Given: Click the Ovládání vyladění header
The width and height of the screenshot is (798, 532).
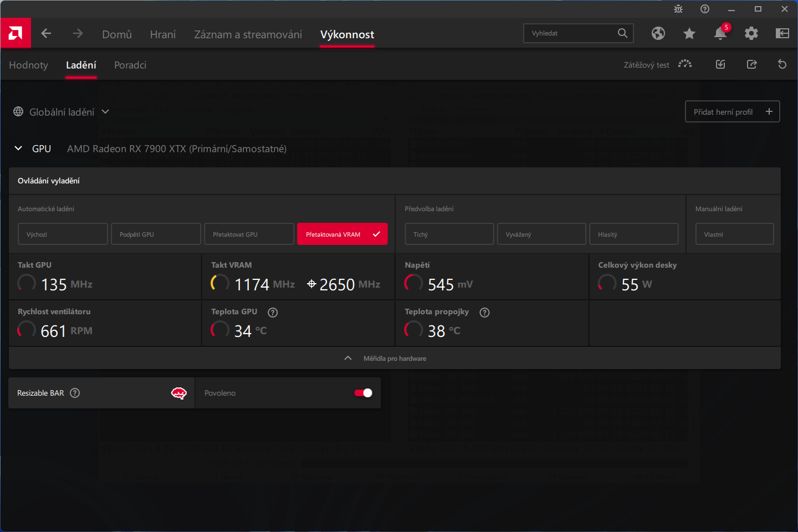Looking at the screenshot, I should pyautogui.click(x=395, y=181).
